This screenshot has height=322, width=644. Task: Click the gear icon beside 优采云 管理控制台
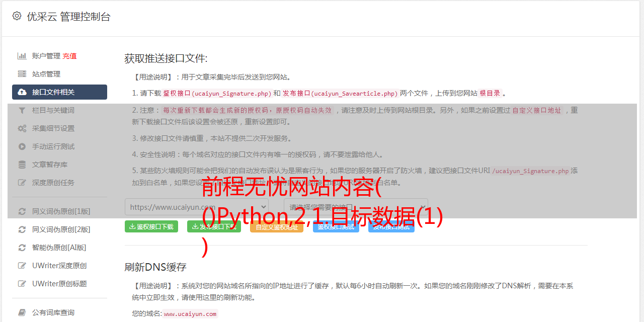(17, 16)
